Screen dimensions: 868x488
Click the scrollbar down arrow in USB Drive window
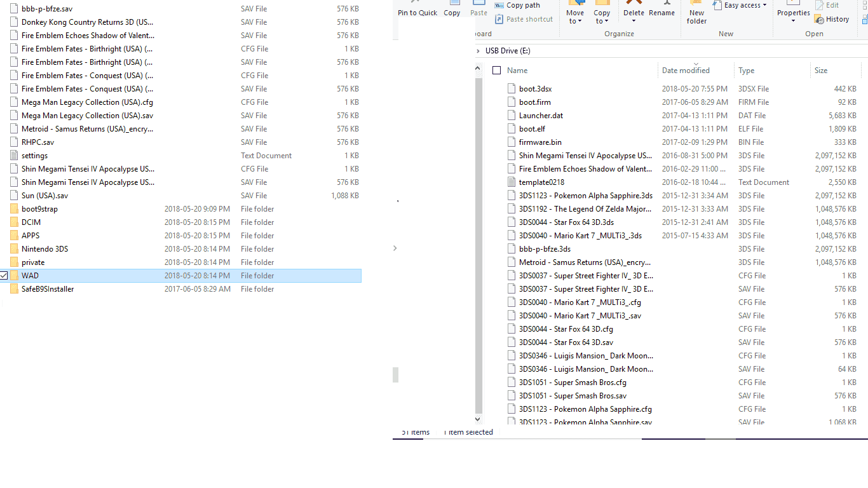tap(479, 419)
